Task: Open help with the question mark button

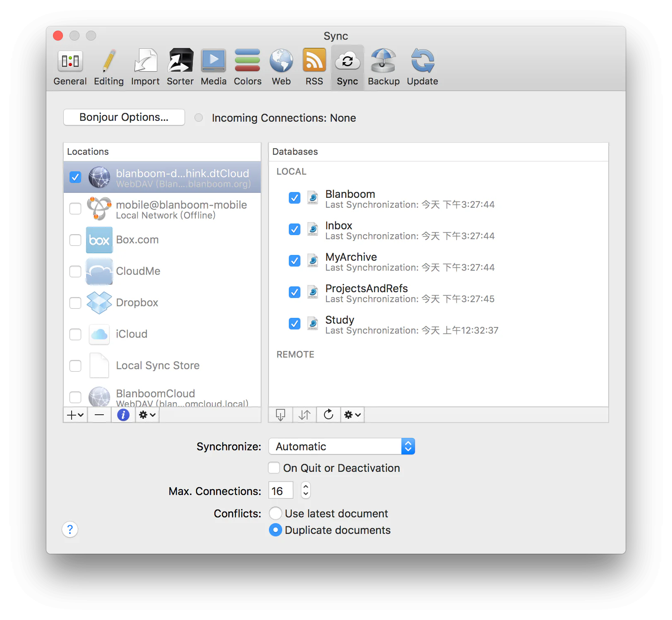Action: (70, 529)
